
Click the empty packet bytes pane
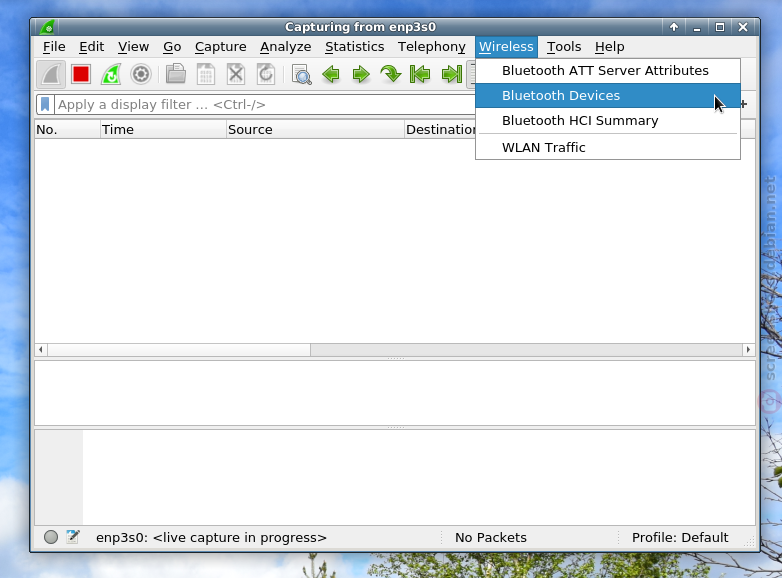click(395, 477)
